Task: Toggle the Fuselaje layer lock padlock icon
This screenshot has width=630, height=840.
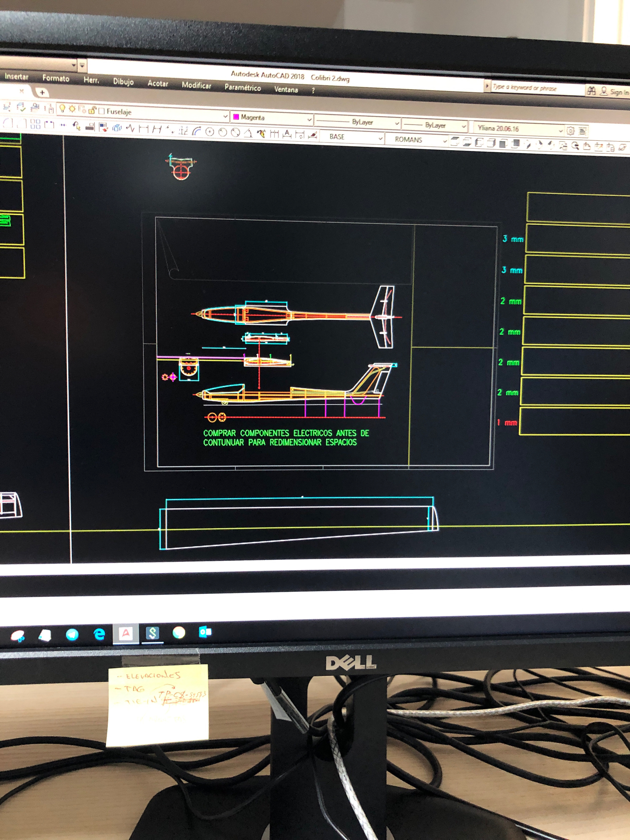Action: tap(92, 110)
